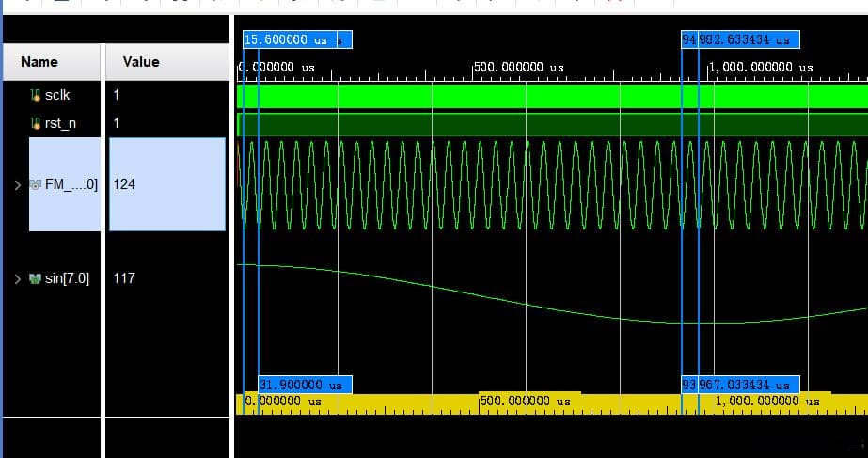
Task: Select the 31.900000 us marker label
Action: (x=305, y=385)
